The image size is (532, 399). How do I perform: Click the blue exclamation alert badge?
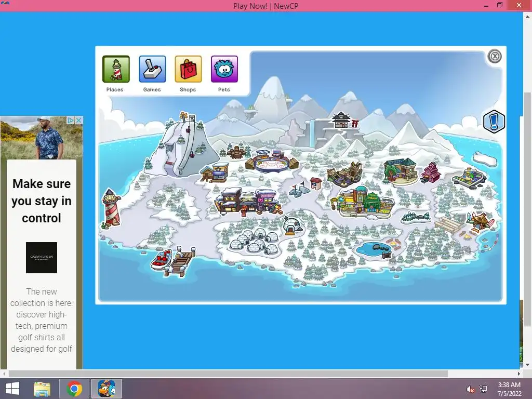494,122
